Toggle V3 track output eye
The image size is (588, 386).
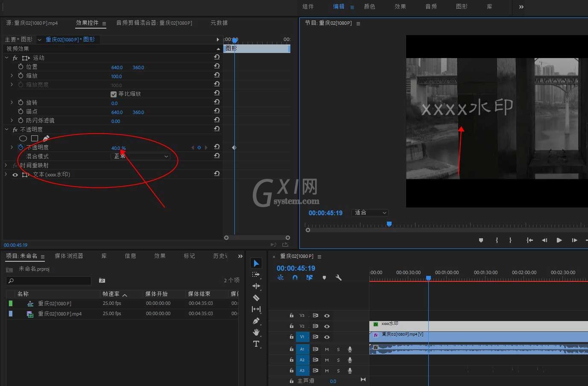[x=327, y=316]
